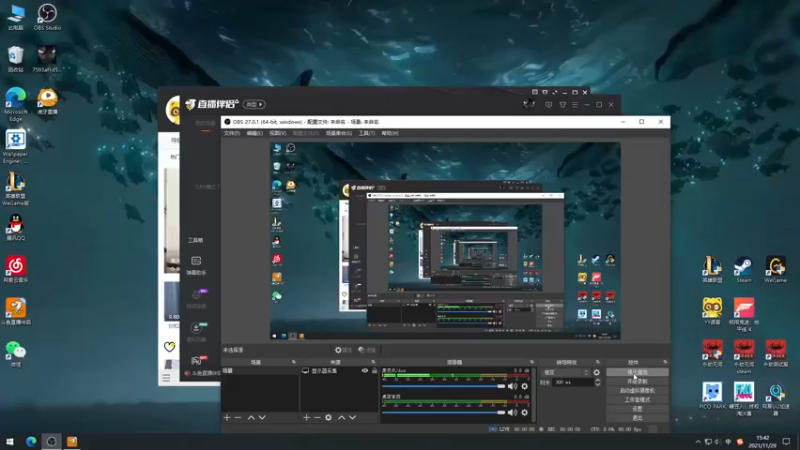Screen dimensions: 800x450
Task: Show hidden system tray icons chevron
Action: [698, 442]
